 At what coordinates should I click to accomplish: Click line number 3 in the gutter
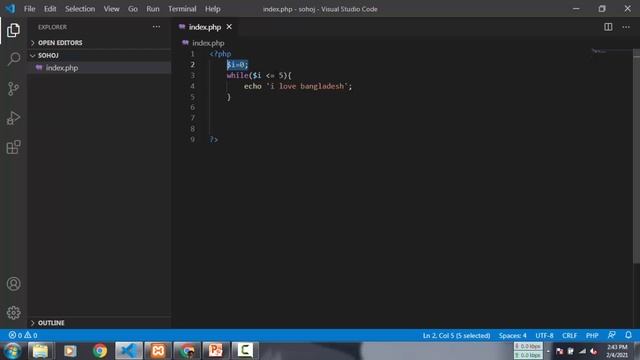(x=192, y=76)
